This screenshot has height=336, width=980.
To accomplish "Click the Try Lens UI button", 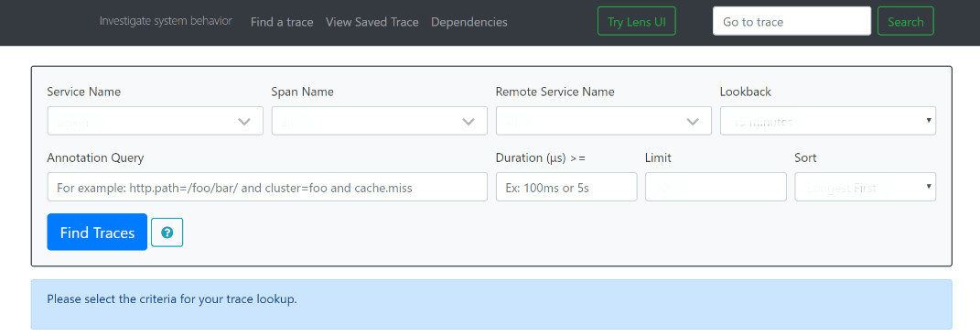I will (x=637, y=21).
